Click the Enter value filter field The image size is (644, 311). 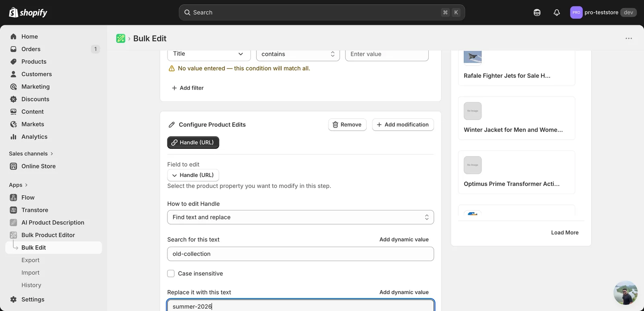[387, 54]
